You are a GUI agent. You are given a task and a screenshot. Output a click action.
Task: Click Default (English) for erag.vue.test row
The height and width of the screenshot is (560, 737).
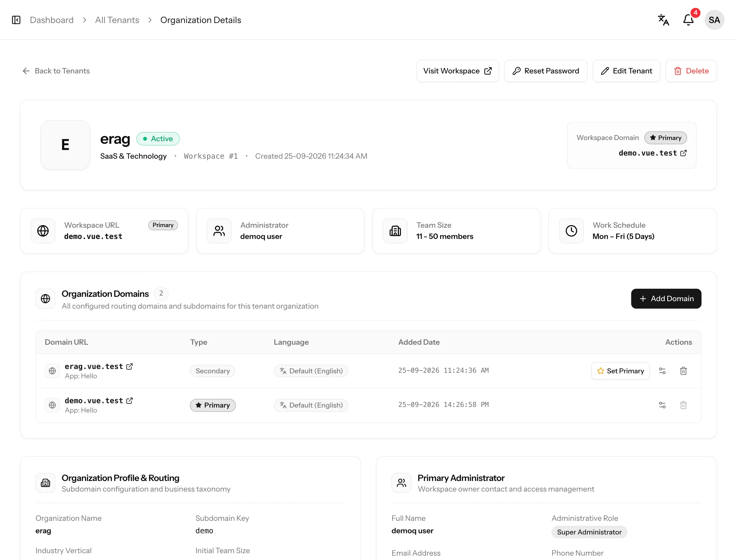pos(311,371)
